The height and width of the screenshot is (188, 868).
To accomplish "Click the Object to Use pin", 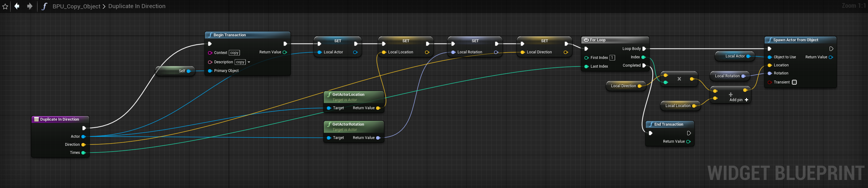I will 770,57.
